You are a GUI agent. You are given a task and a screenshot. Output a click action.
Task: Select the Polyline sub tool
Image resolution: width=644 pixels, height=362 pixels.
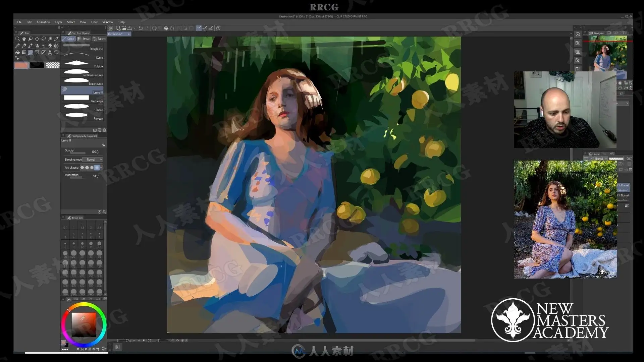(82, 65)
